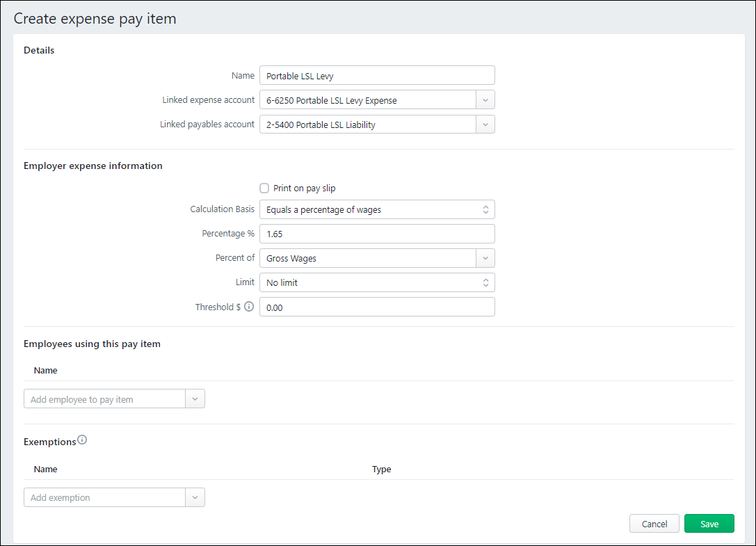
Task: Expand Linked payables account dropdown arrow
Action: [485, 125]
